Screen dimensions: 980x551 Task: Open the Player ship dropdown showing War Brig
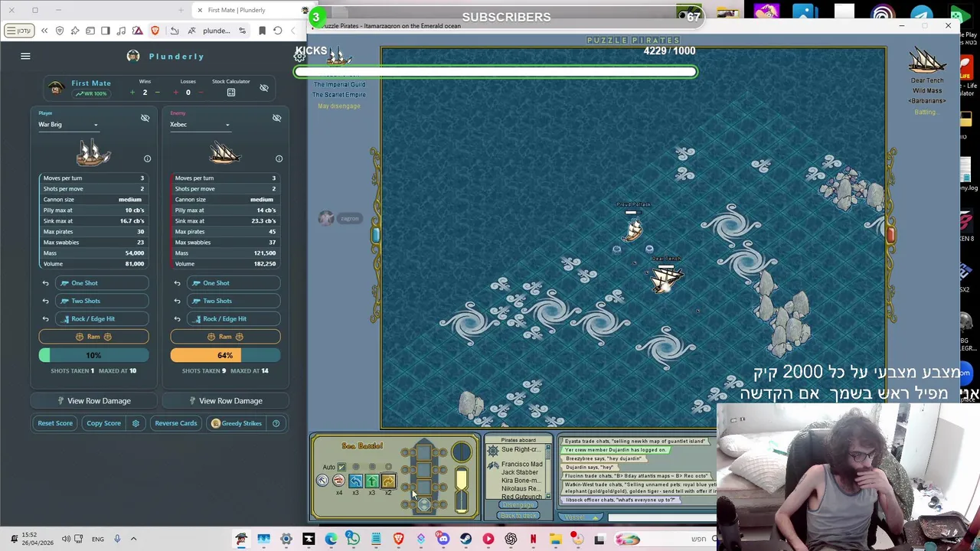[68, 124]
